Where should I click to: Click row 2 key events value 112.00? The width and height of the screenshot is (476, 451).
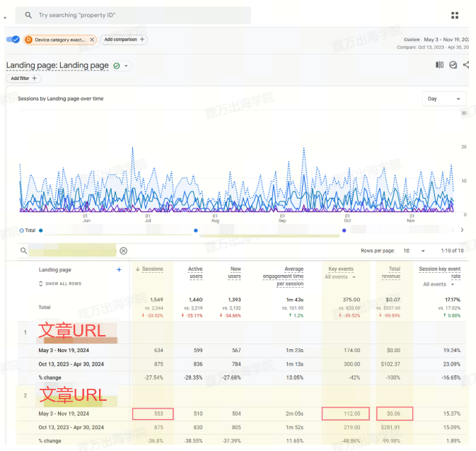click(x=352, y=414)
